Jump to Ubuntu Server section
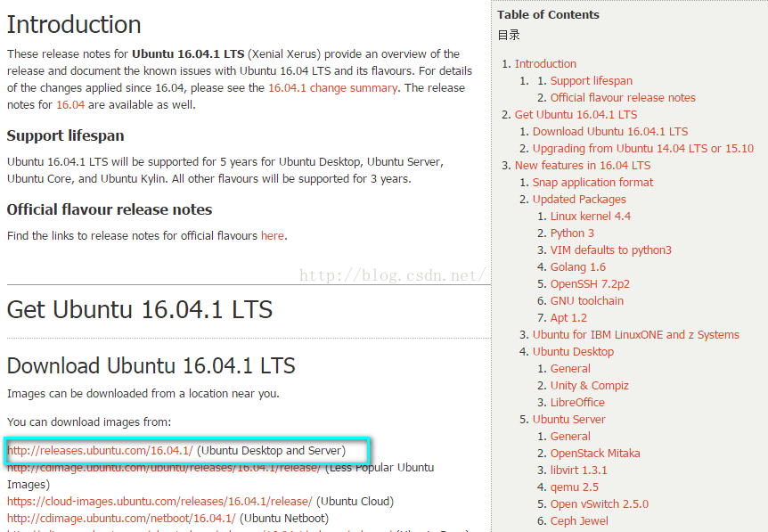This screenshot has width=768, height=532. coord(568,420)
